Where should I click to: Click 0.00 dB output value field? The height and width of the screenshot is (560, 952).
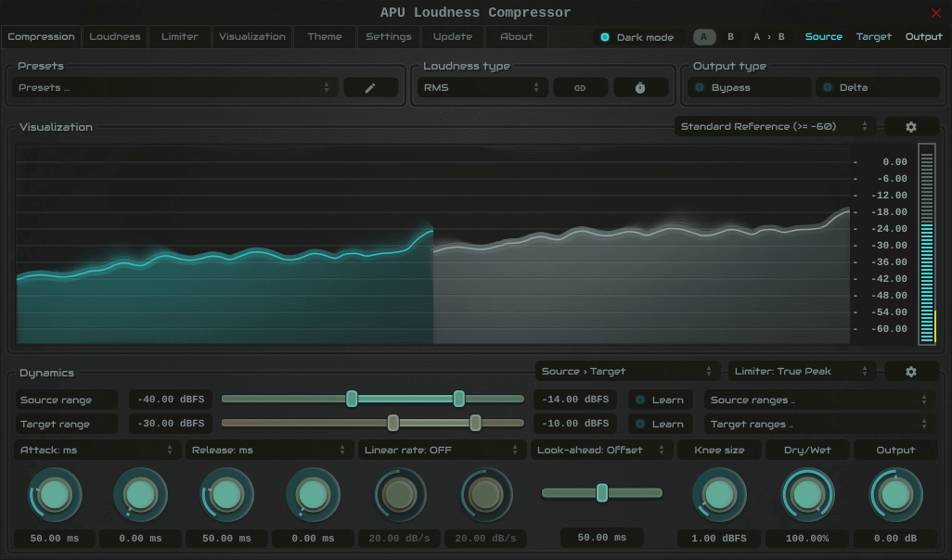[x=895, y=538]
